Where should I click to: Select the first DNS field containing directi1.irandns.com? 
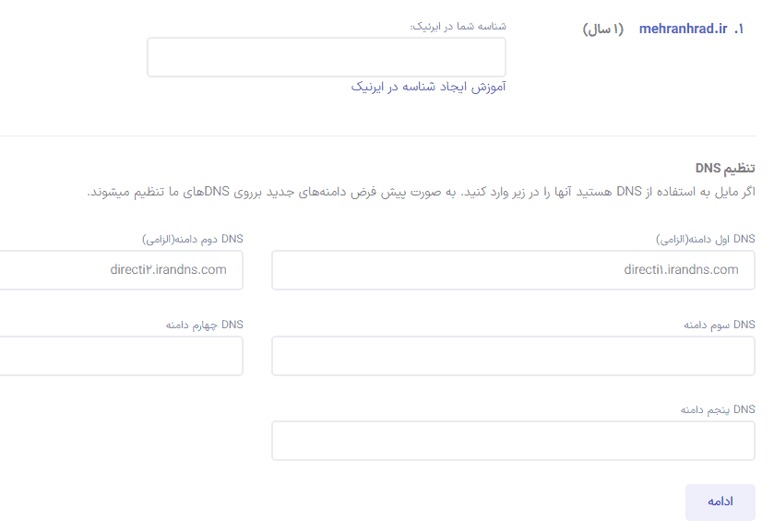[513, 269]
